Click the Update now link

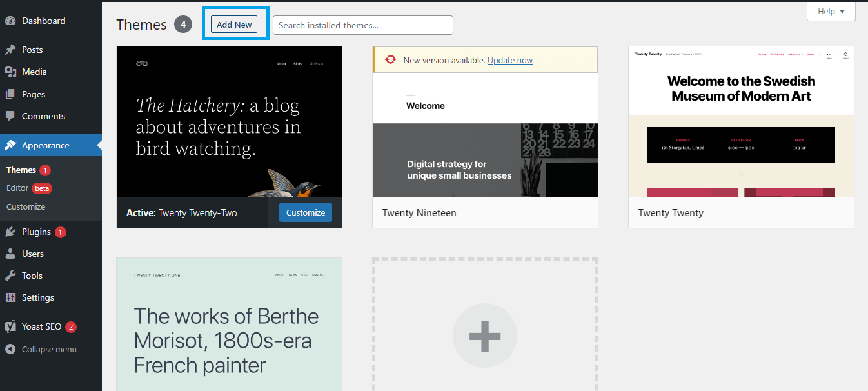click(x=509, y=60)
